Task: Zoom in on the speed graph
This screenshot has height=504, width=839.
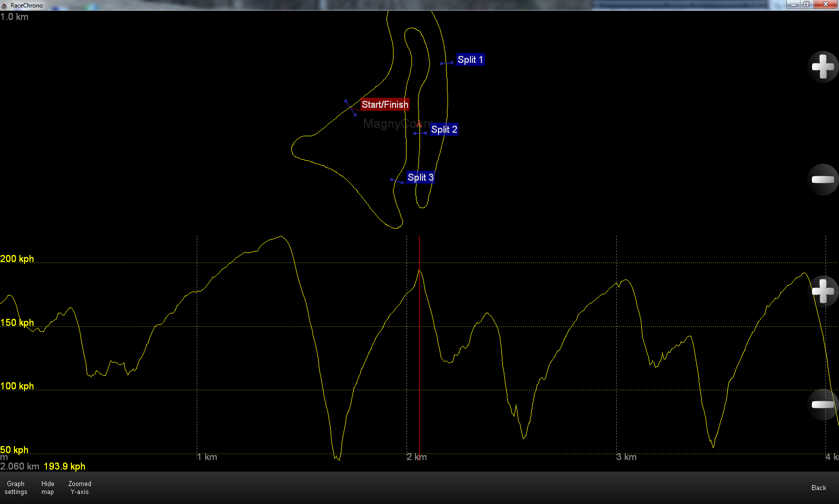Action: 823,292
